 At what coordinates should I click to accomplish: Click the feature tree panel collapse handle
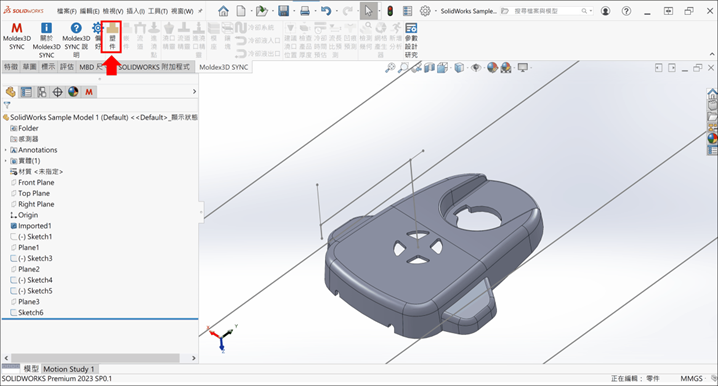pyautogui.click(x=201, y=212)
